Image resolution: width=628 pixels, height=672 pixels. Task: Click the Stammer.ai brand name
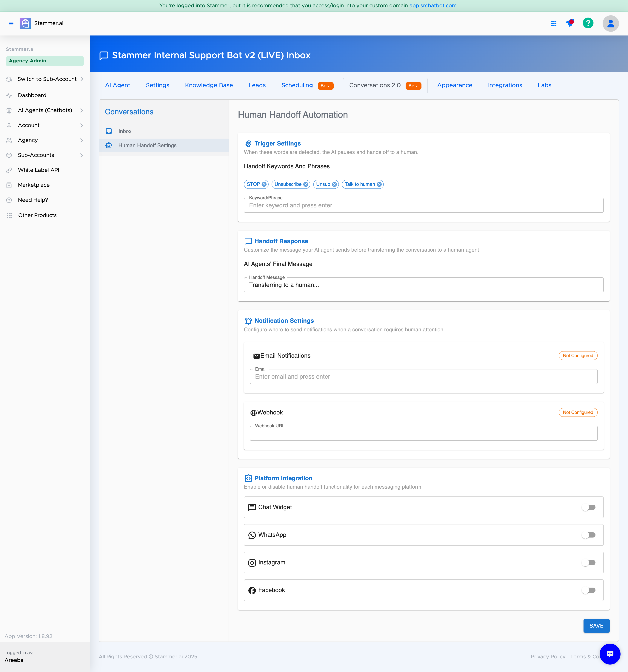49,23
